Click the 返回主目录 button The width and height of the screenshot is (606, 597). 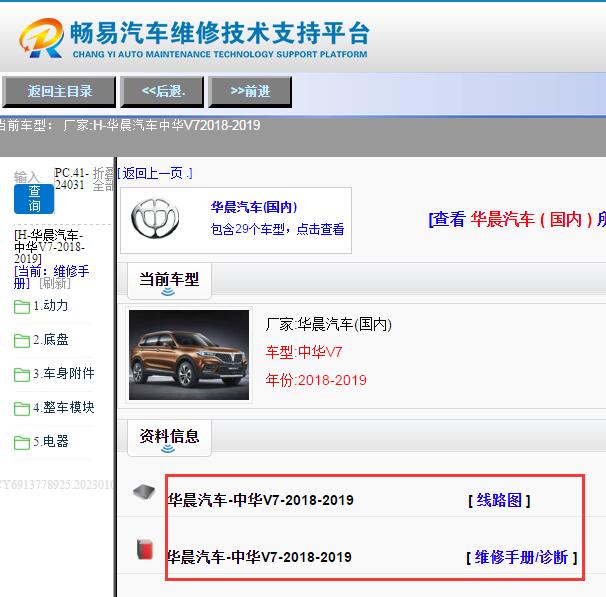point(59,92)
